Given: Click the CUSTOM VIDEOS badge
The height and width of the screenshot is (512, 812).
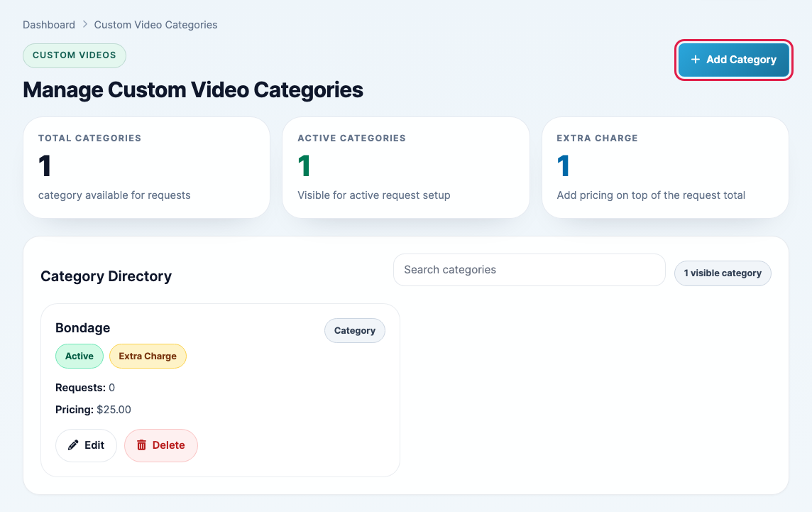Looking at the screenshot, I should [75, 55].
